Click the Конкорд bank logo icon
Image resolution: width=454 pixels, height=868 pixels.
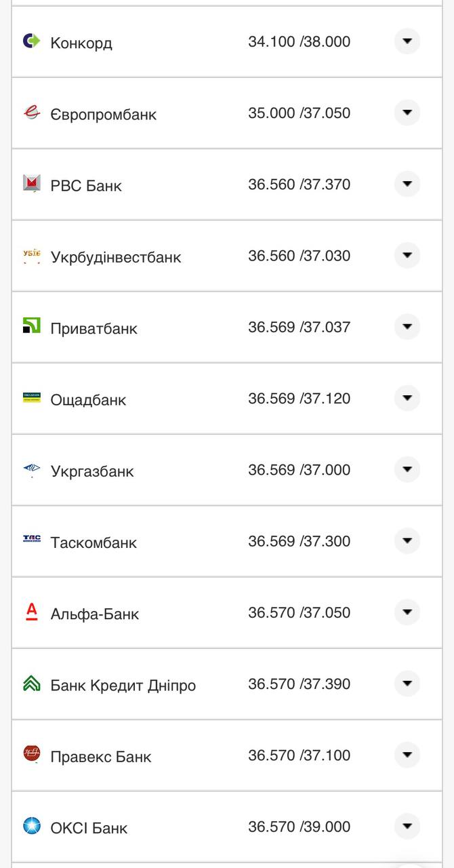click(x=30, y=41)
